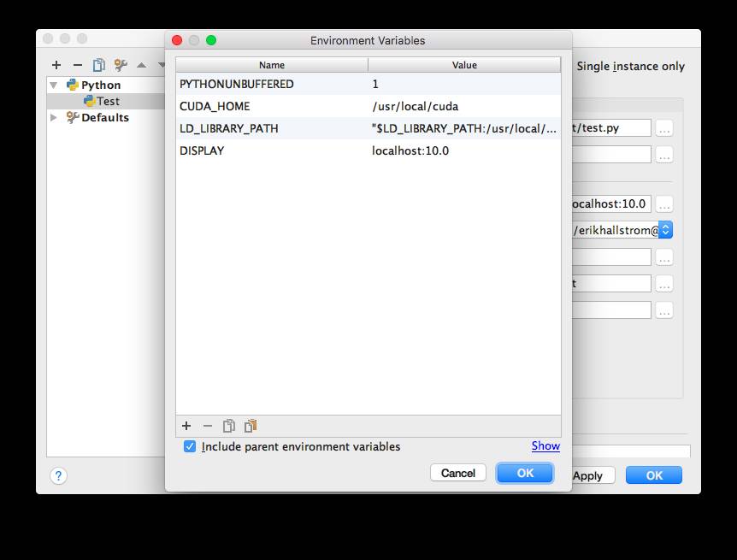The width and height of the screenshot is (737, 560).
Task: Browse button next to test.py field
Action: 664,128
